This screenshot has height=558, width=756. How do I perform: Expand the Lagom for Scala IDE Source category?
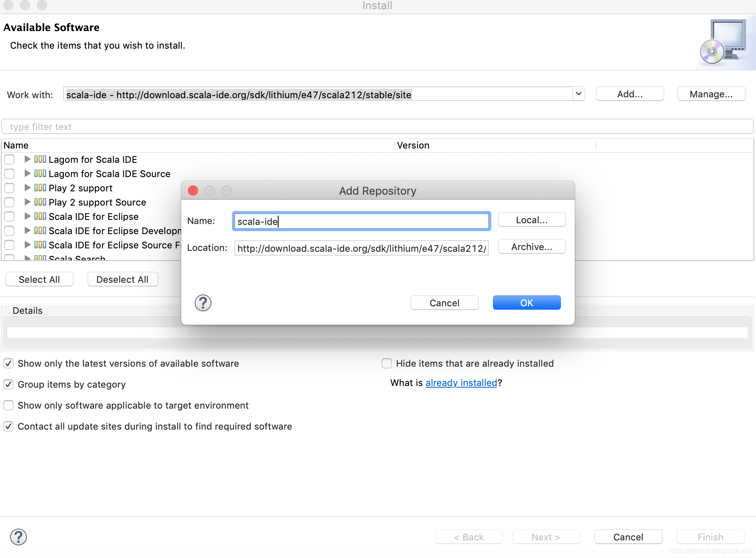(x=28, y=173)
